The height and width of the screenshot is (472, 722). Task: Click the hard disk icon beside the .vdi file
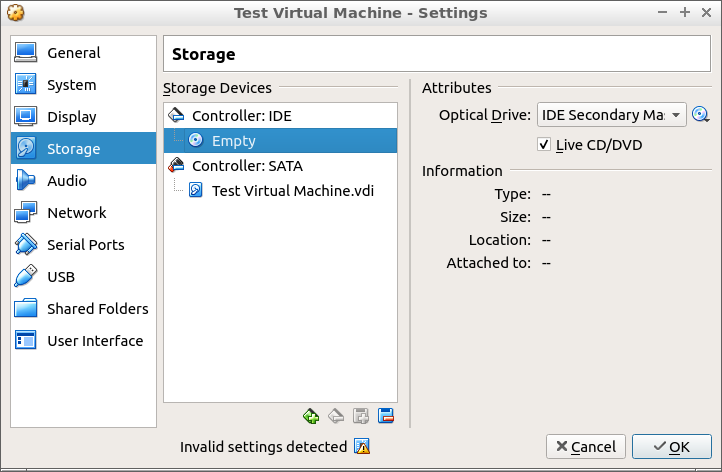click(196, 190)
